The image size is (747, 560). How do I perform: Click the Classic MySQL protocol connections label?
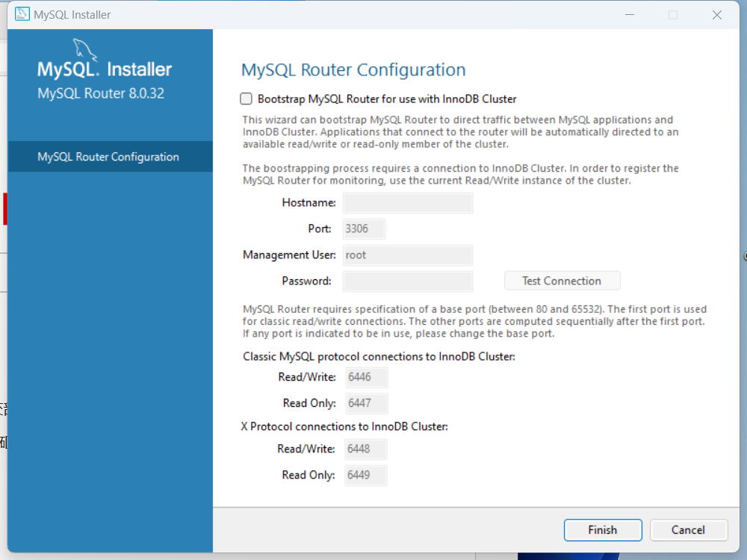[x=379, y=357]
